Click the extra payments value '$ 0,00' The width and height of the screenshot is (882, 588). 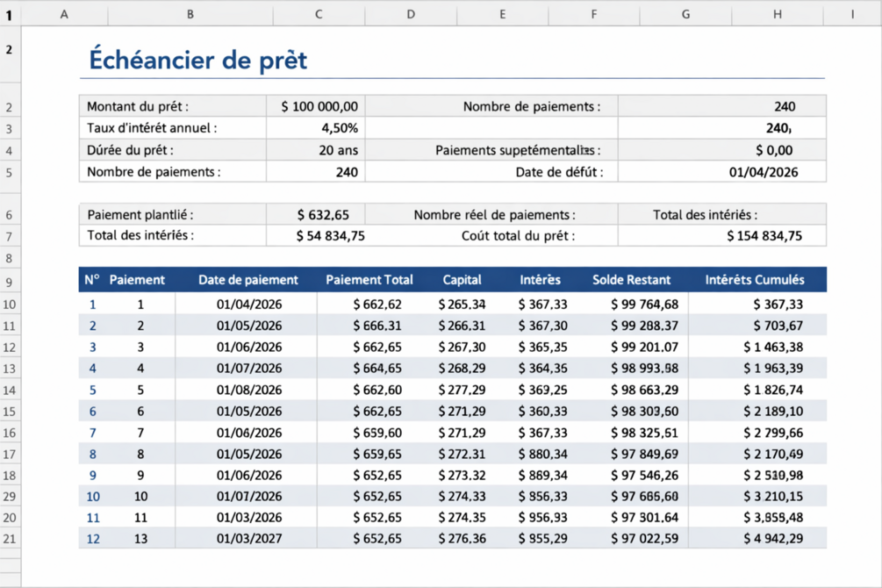tap(774, 150)
